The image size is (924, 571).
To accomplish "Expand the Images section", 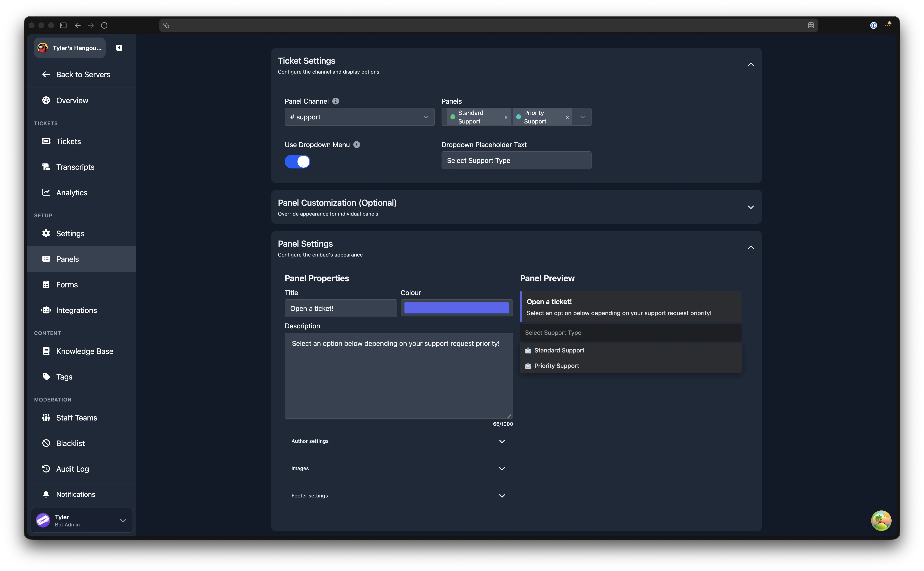I will click(x=398, y=468).
